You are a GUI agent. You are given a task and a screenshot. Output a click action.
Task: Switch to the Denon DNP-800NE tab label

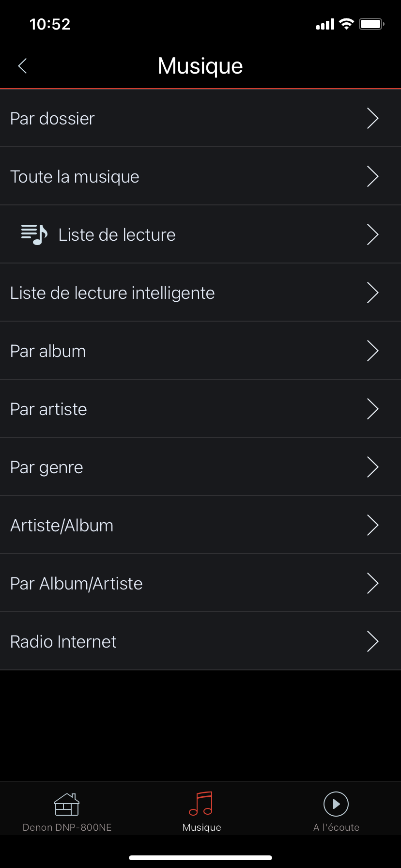(67, 827)
